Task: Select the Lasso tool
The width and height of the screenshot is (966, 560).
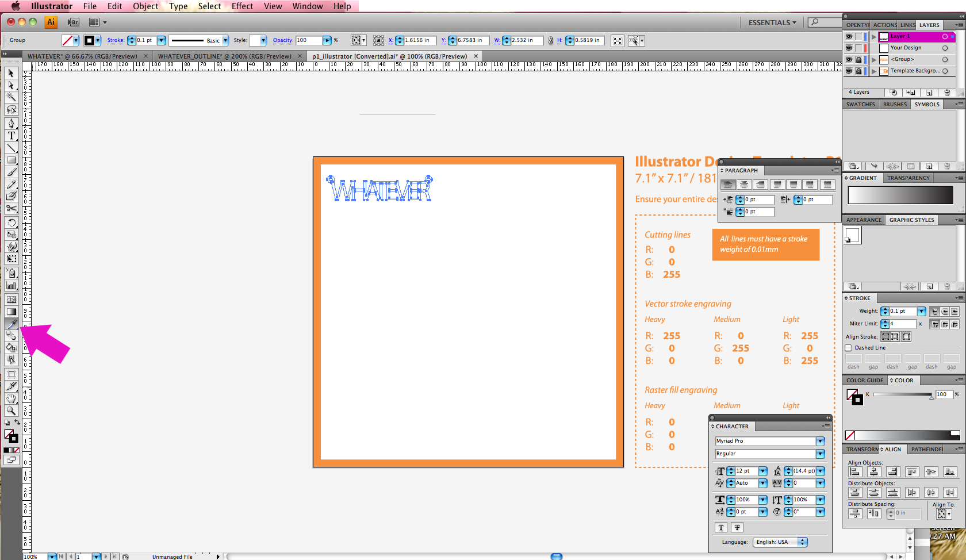Action: click(x=11, y=109)
